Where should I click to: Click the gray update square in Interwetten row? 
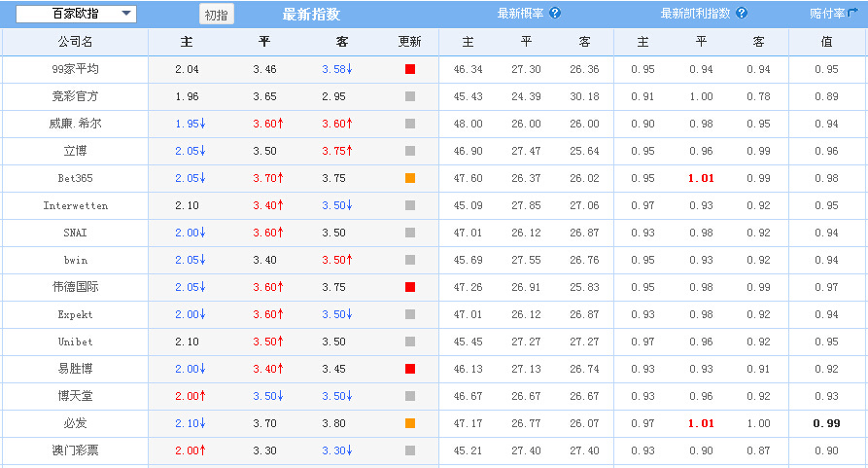(410, 205)
